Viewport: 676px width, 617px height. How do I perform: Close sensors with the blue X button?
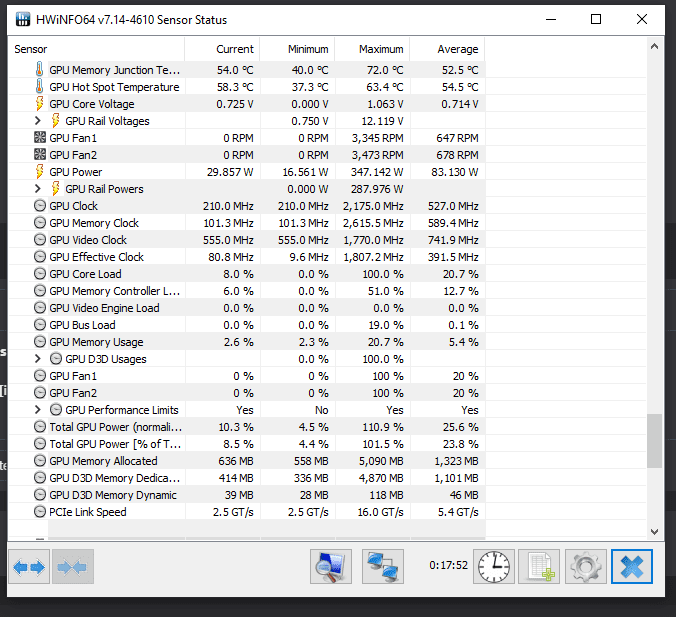pyautogui.click(x=632, y=567)
